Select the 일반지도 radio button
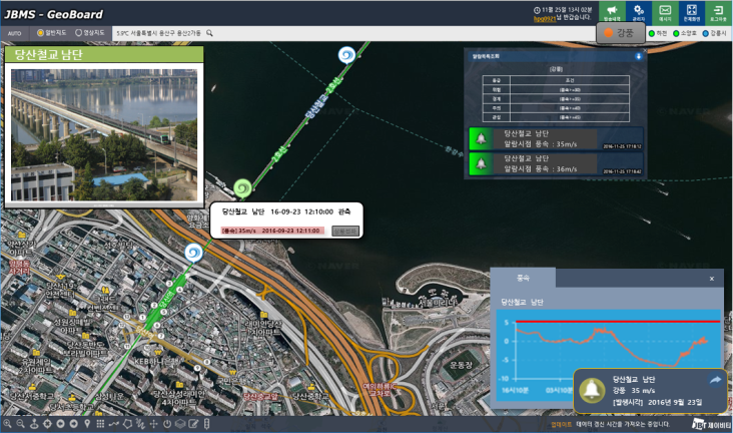Viewport: 733px width, 433px height. pos(38,33)
